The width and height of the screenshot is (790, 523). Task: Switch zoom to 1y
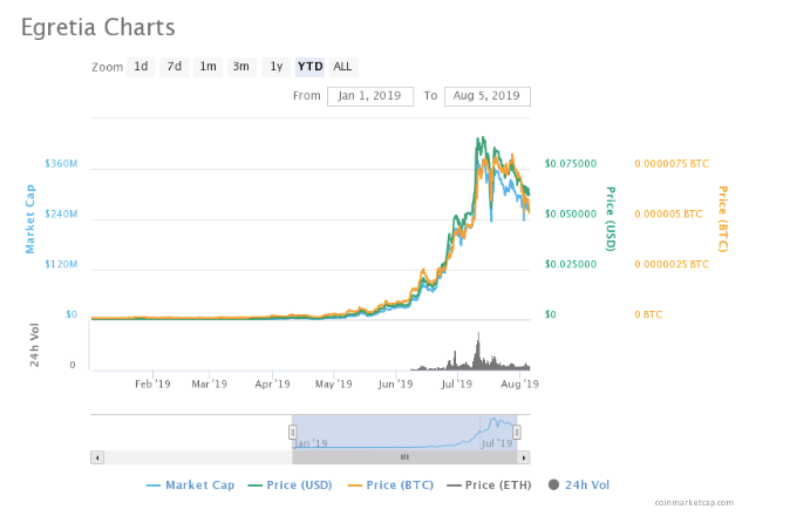coord(276,67)
